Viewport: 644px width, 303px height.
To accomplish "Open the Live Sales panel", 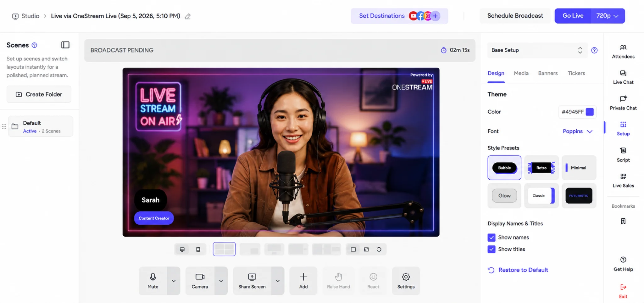I will 623,181.
